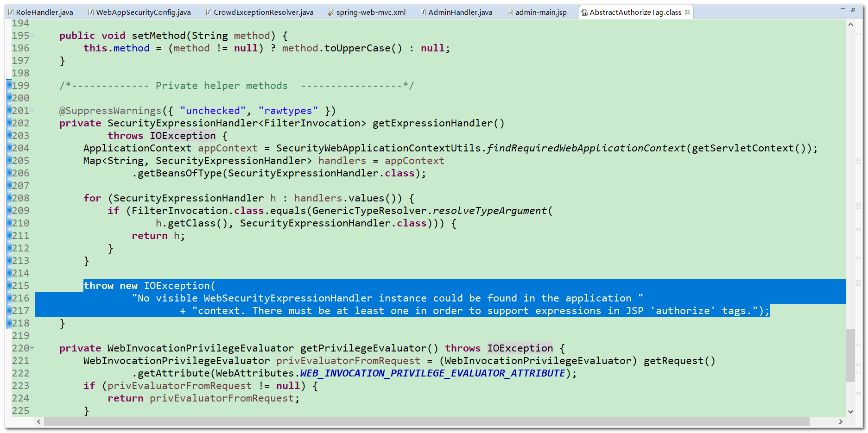Click the vertical scrollbar down arrow
The width and height of the screenshot is (868, 433).
pos(851,412)
